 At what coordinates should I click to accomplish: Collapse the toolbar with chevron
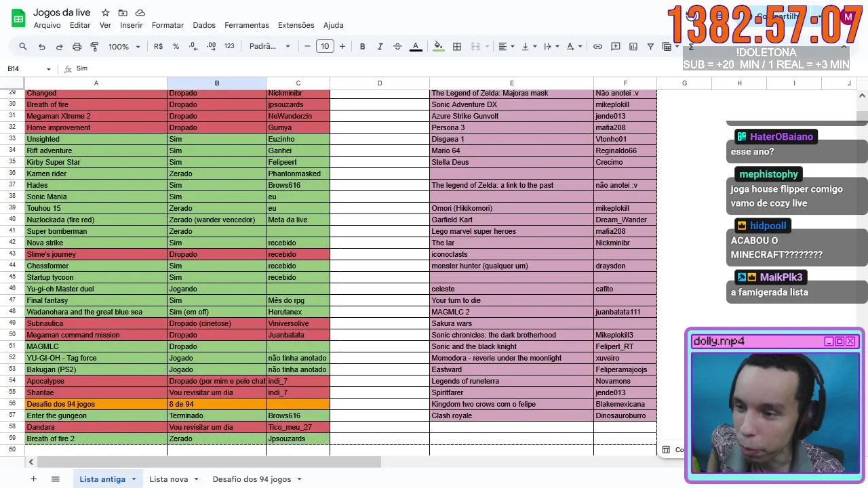[x=844, y=47]
